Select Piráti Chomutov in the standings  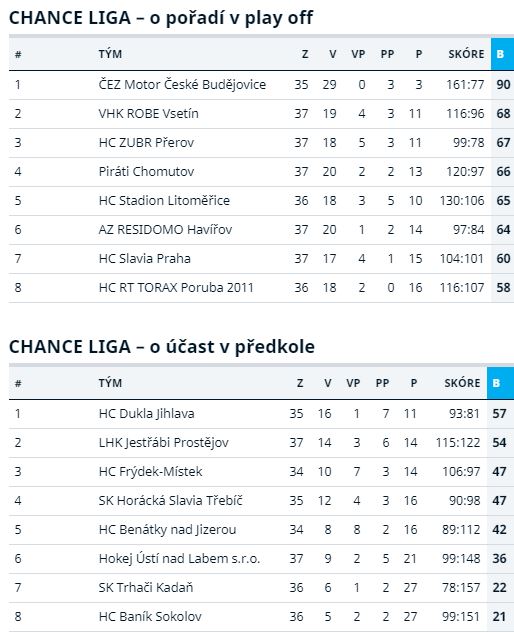(x=146, y=172)
